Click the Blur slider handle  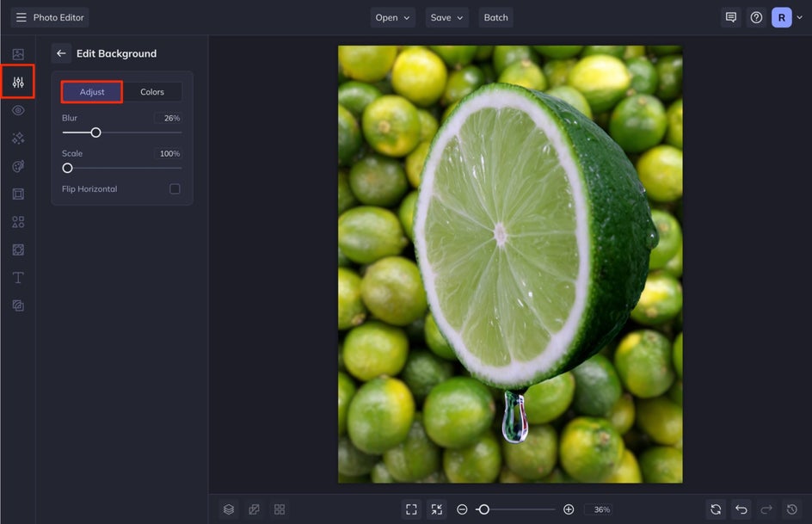click(x=95, y=133)
